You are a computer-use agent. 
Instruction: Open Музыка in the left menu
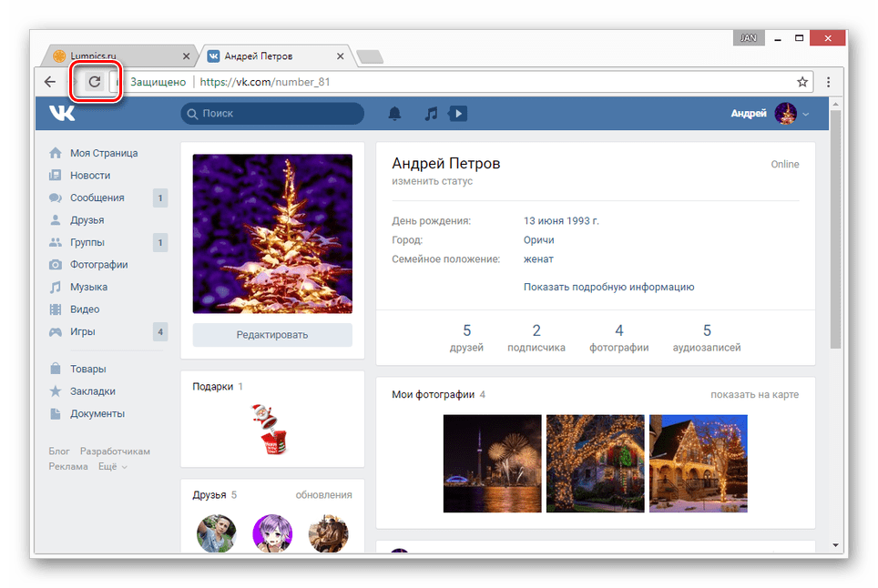[88, 287]
